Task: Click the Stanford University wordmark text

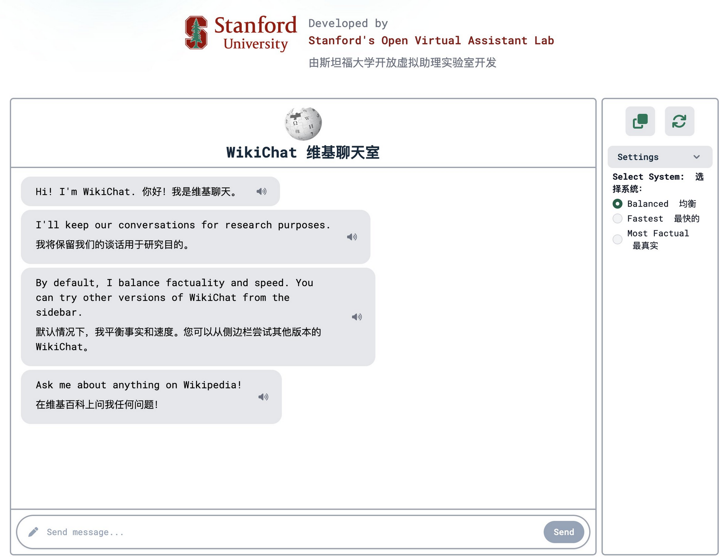Action: (255, 33)
